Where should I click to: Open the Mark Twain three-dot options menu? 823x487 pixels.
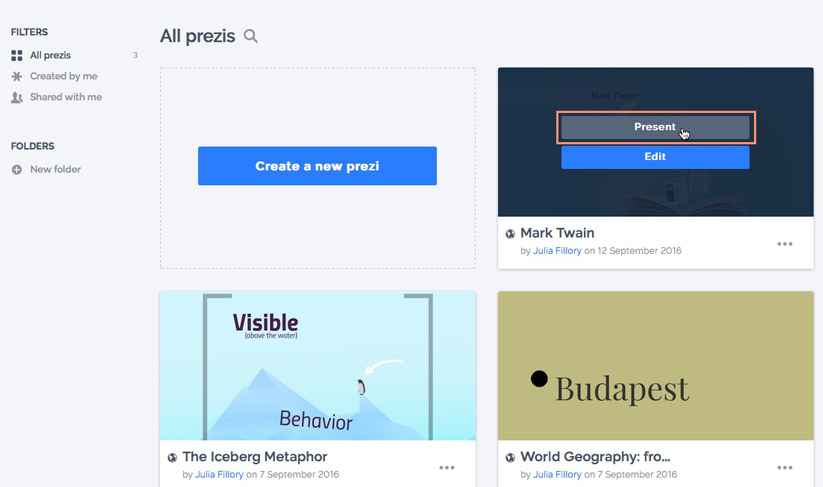click(x=785, y=244)
